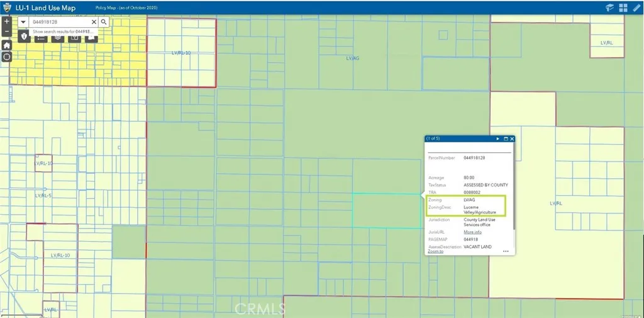Open the layer list widget

[x=57, y=37]
